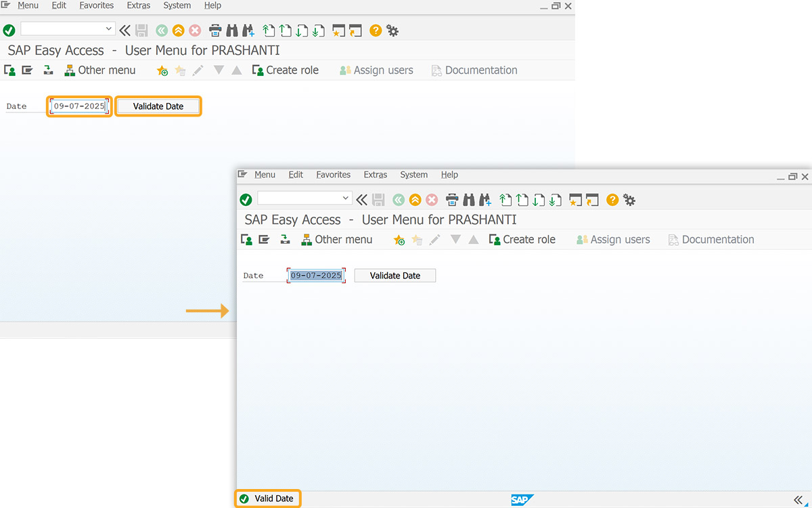Collapse the command field using the double chevron, front window
The height and width of the screenshot is (508, 812).
(x=362, y=200)
